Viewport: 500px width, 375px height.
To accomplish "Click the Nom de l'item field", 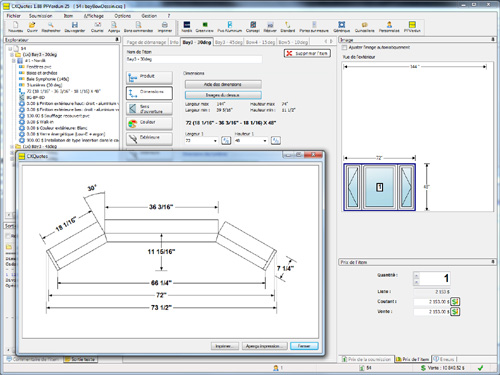I will pyautogui.click(x=194, y=59).
